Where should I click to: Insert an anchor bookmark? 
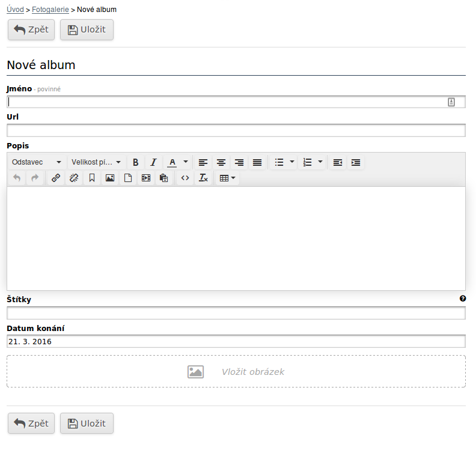(x=92, y=178)
